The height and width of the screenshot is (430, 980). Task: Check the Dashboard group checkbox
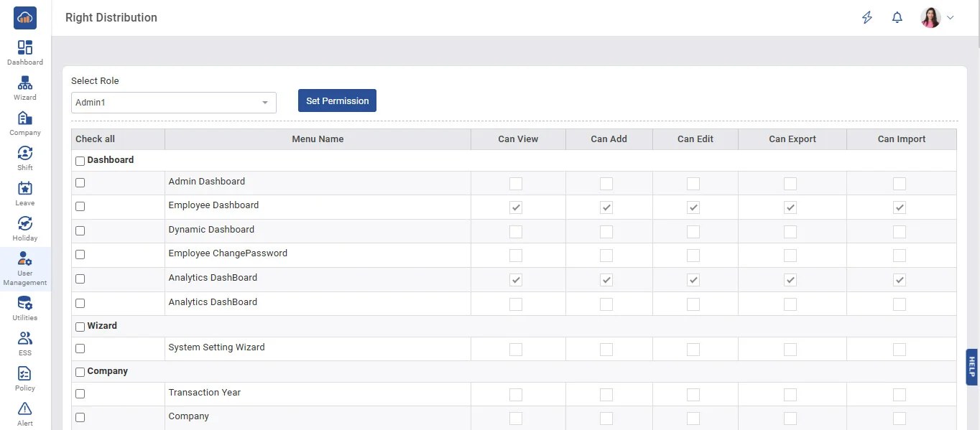80,161
